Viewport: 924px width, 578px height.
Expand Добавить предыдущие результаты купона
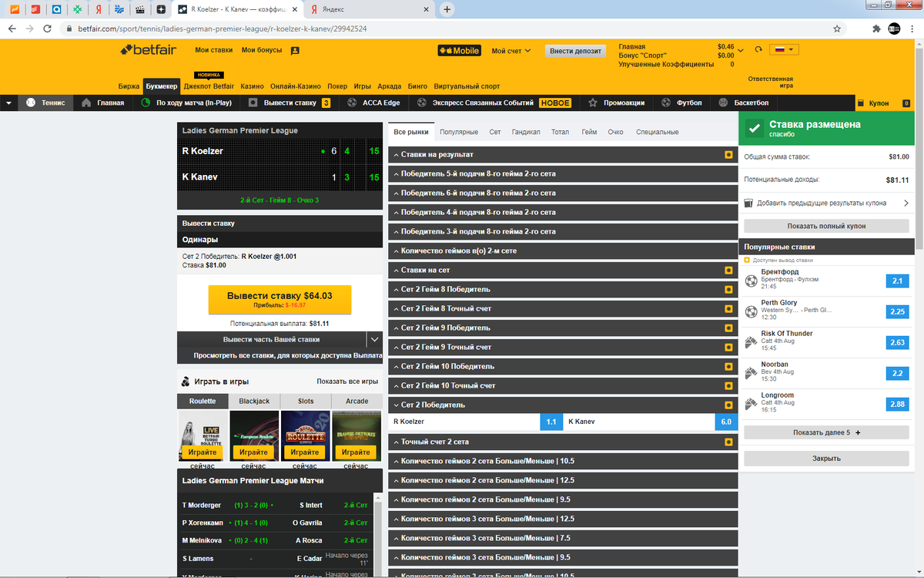pos(826,203)
